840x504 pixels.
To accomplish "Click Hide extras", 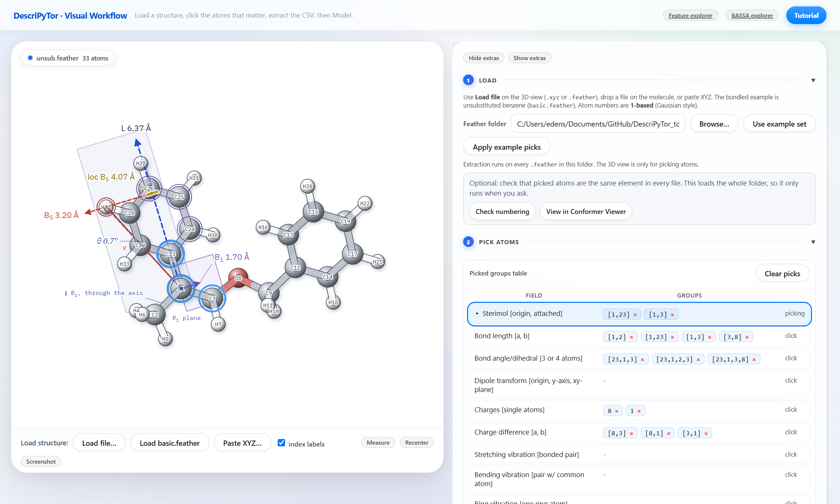I will (x=484, y=58).
